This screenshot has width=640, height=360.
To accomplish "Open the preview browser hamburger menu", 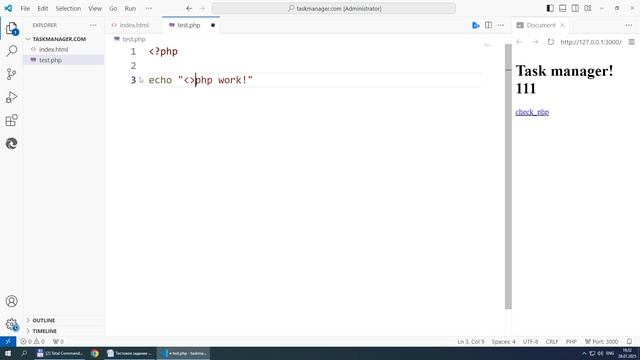I will coord(631,42).
